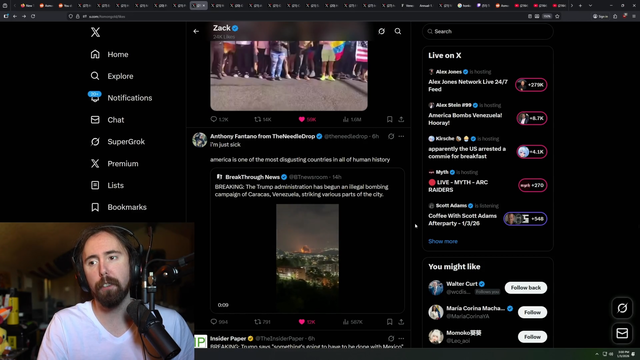Bookmark the flag-crowd video post

pyautogui.click(x=389, y=119)
